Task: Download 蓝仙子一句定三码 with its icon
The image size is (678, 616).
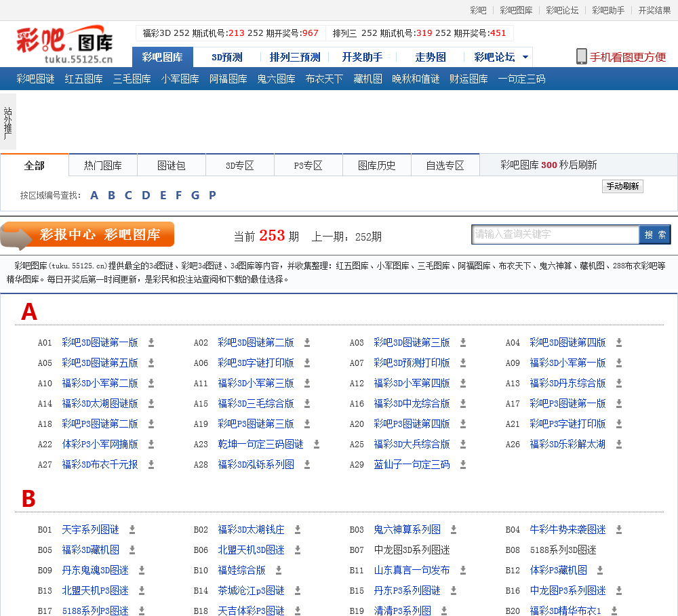Action: [x=463, y=465]
